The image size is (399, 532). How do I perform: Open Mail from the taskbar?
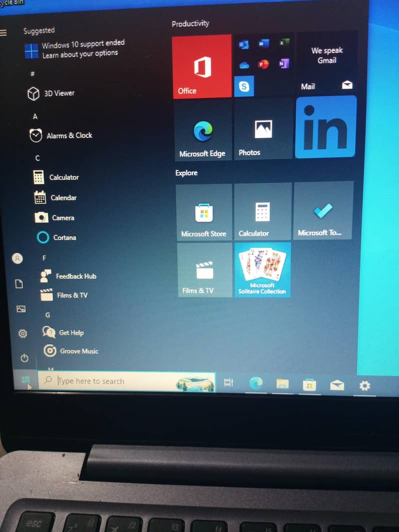click(337, 385)
